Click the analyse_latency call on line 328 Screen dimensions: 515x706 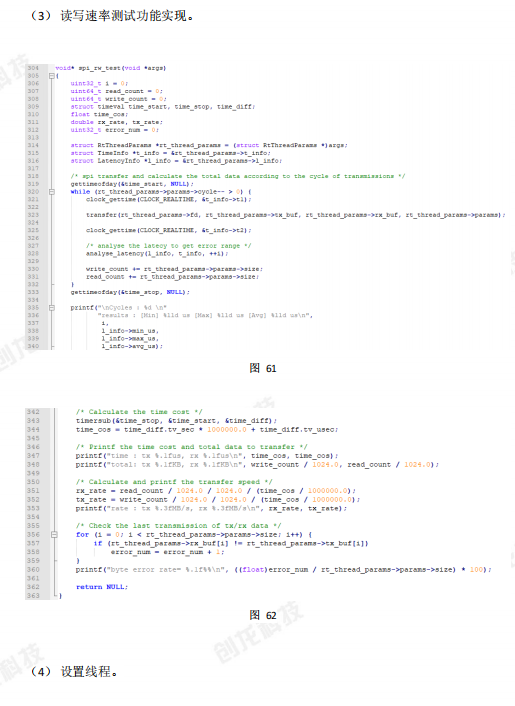(157, 253)
